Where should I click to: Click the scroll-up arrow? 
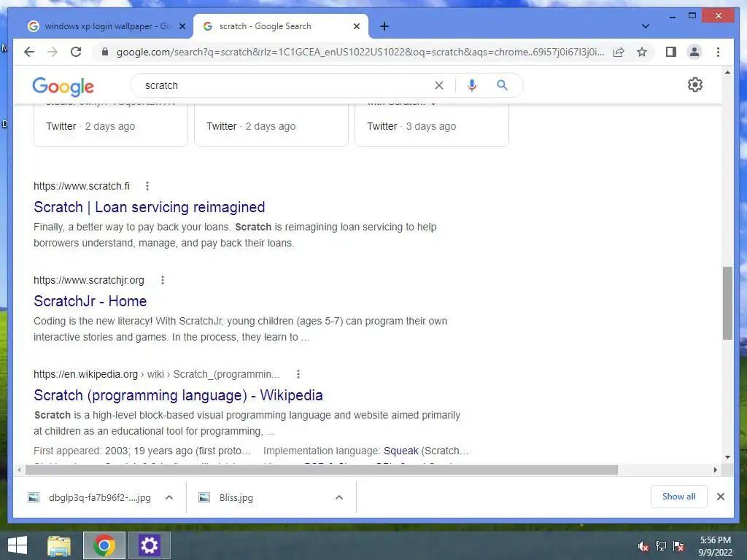tap(727, 72)
